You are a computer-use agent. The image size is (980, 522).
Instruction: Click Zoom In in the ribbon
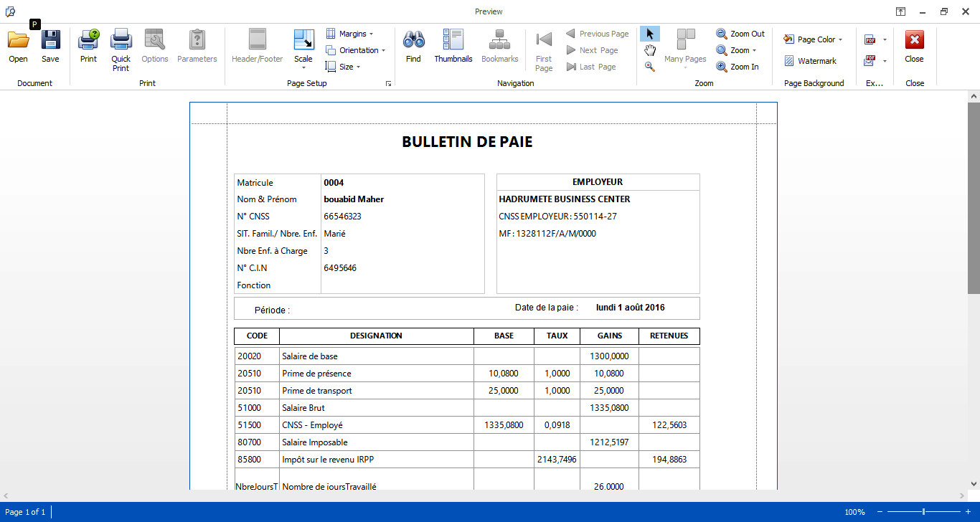tap(738, 67)
